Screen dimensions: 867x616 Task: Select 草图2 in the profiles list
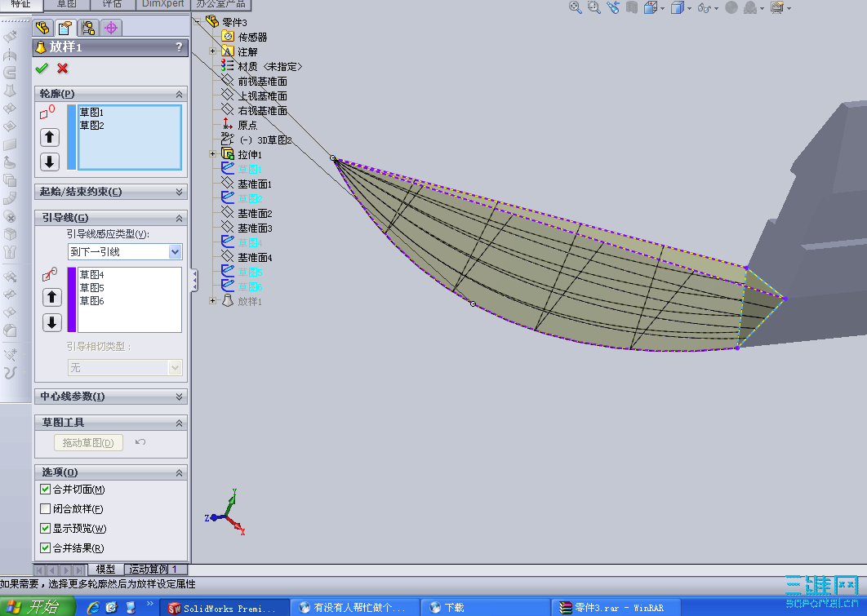click(91, 126)
